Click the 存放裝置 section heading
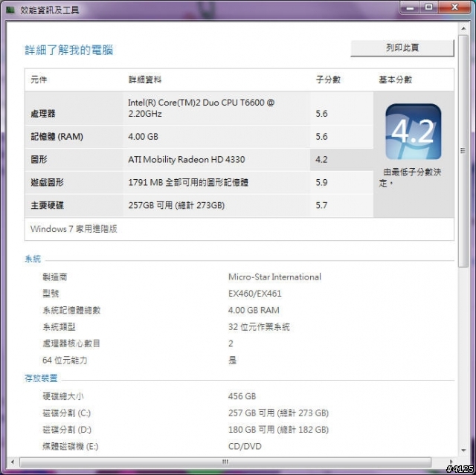Image resolution: width=476 pixels, height=475 pixels. [x=41, y=378]
